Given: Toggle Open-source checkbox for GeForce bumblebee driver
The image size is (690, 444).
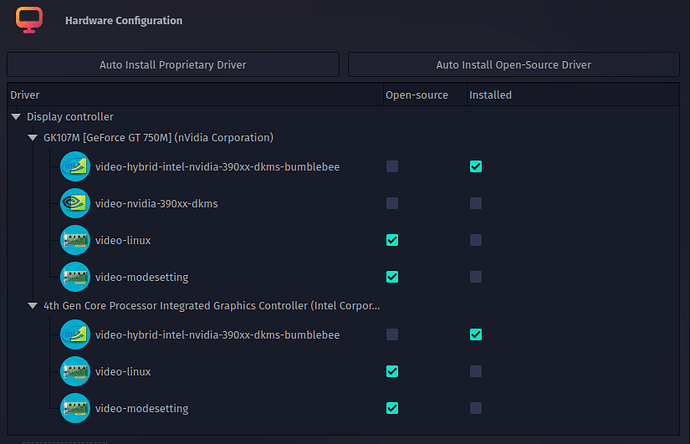Looking at the screenshot, I should pyautogui.click(x=392, y=166).
